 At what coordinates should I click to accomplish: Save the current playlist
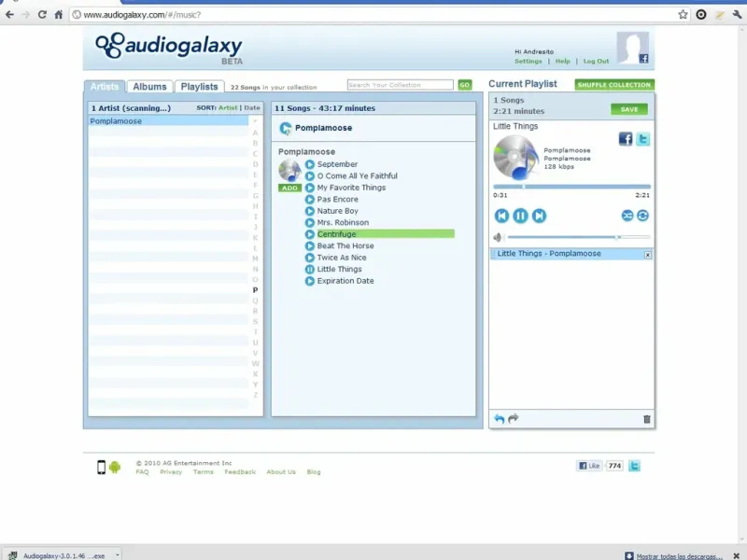pos(628,109)
